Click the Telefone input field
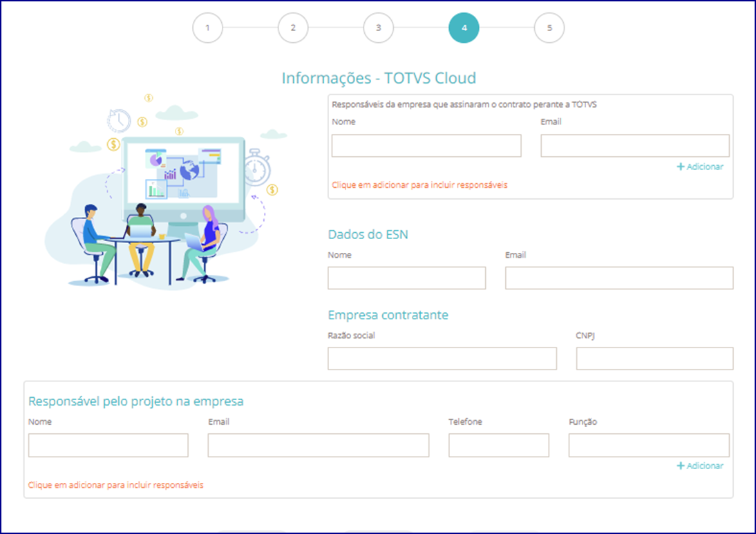Screen dimensions: 756x534 [498, 446]
